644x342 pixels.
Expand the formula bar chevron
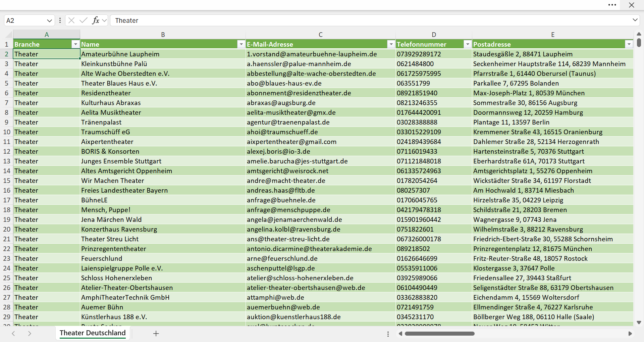[x=635, y=20]
